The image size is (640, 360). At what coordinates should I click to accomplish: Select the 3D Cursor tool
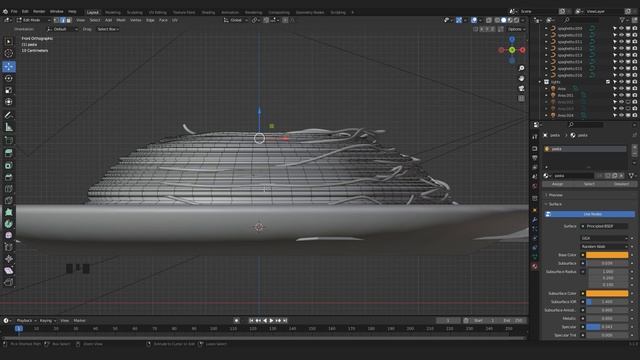[x=9, y=53]
